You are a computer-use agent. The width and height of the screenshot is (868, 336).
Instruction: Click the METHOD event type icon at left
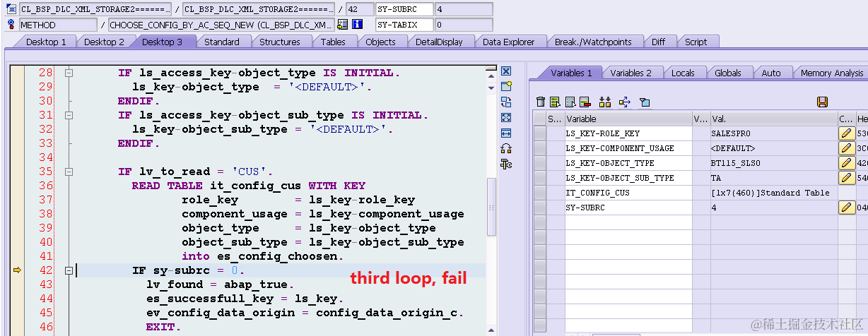click(x=11, y=25)
